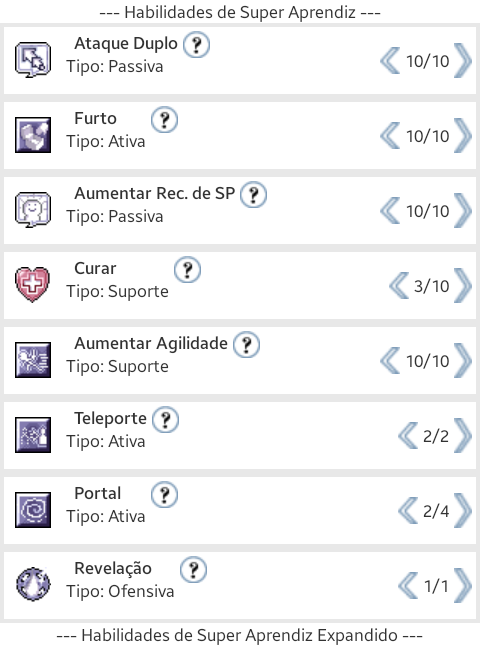Show the Curar help tooltip

(187, 269)
